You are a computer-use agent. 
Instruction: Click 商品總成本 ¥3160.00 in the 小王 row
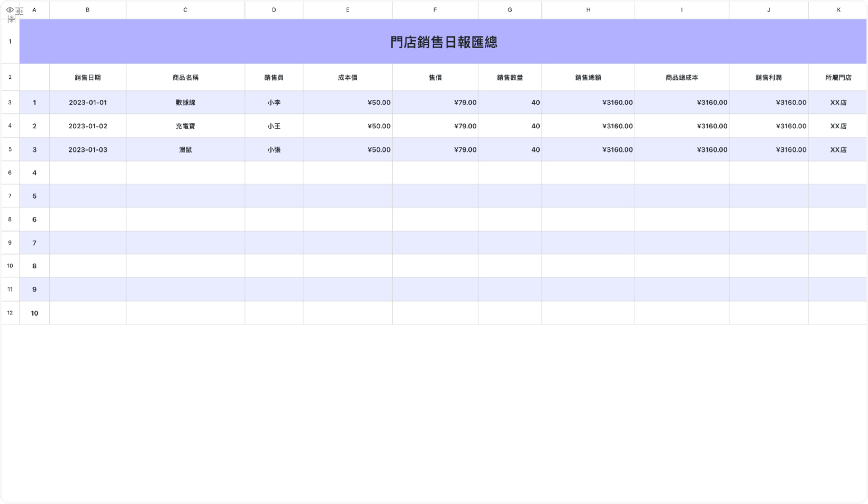[x=682, y=126]
